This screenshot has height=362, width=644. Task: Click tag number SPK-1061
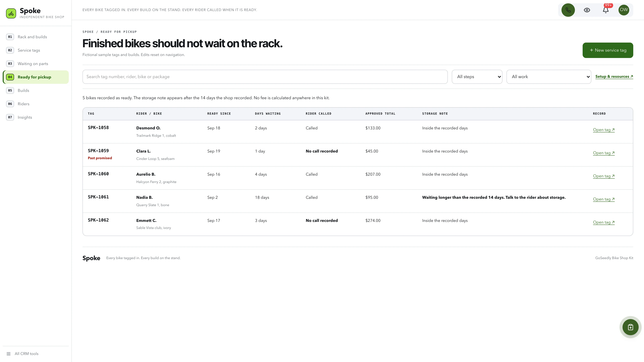(98, 197)
